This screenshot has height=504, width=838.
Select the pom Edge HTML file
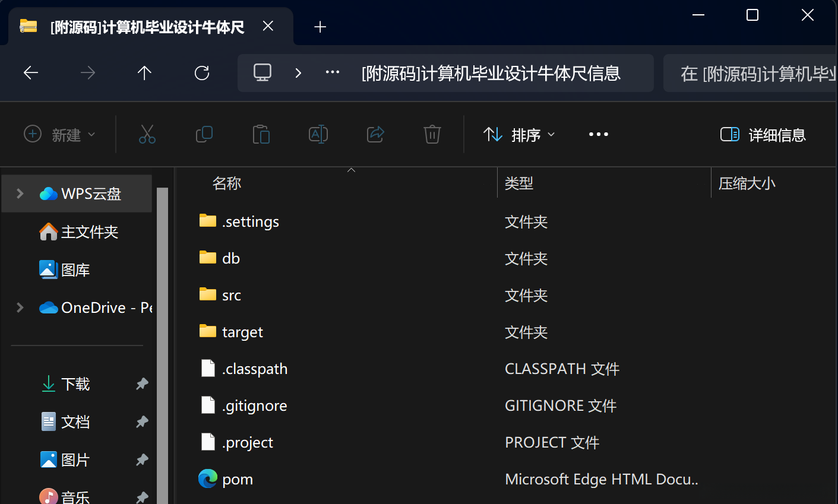click(x=226, y=479)
